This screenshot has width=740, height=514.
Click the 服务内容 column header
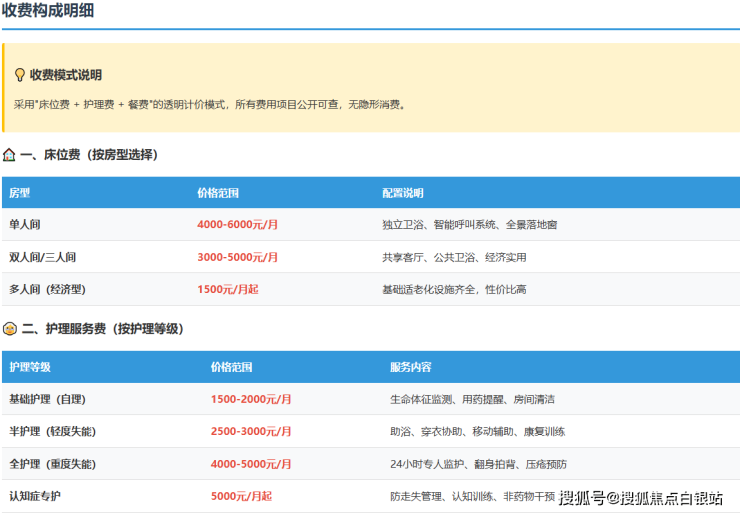tap(411, 367)
